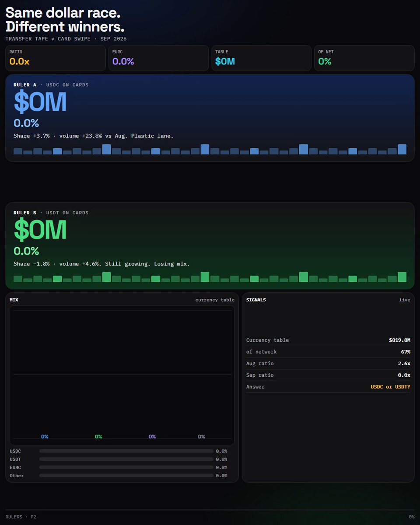The image size is (420, 525).
Task: Click the "RULER B · USDT ON CARDS" label
Action: point(51,213)
